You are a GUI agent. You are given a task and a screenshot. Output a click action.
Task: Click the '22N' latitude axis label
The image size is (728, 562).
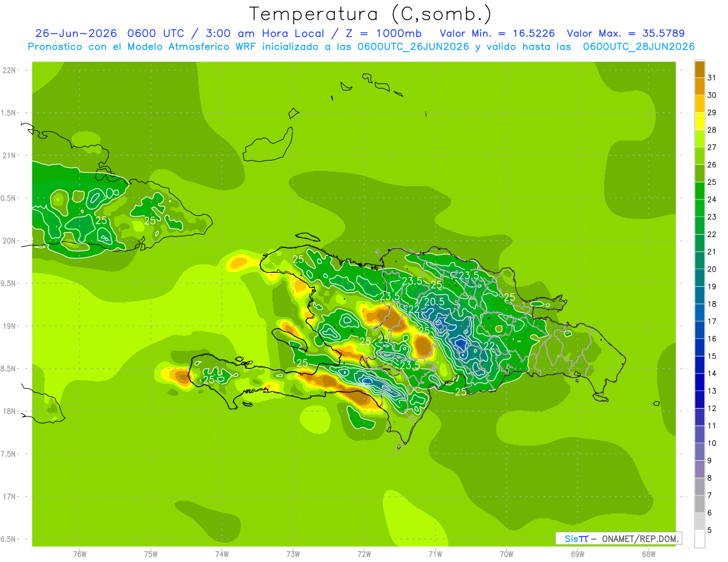click(x=10, y=70)
